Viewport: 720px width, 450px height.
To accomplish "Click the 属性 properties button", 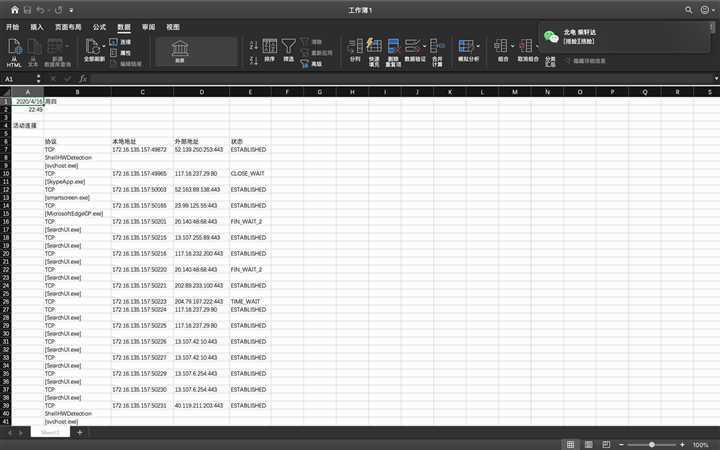I will click(120, 53).
